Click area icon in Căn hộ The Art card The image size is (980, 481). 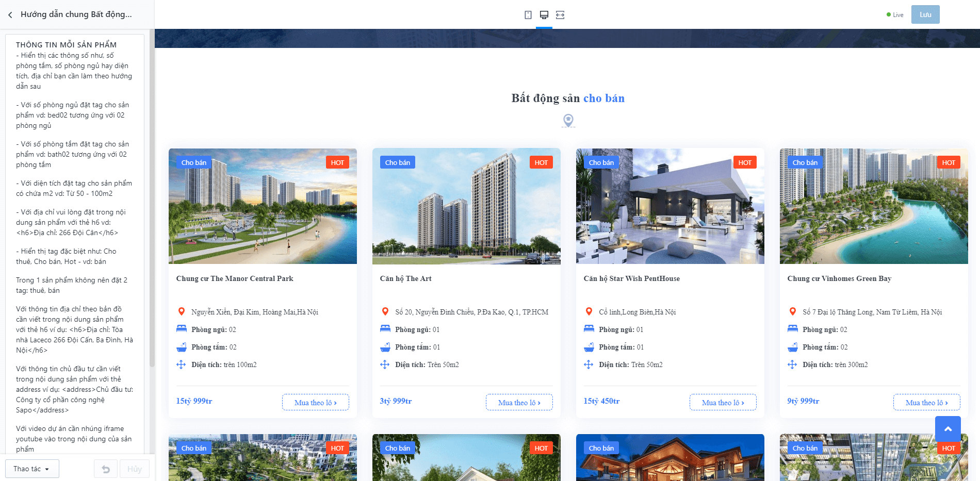[x=385, y=364]
